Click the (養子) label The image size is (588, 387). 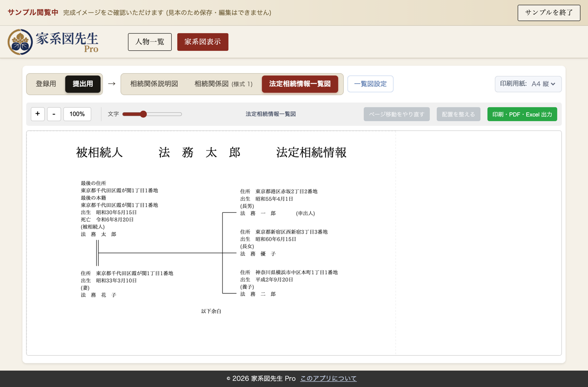point(247,287)
